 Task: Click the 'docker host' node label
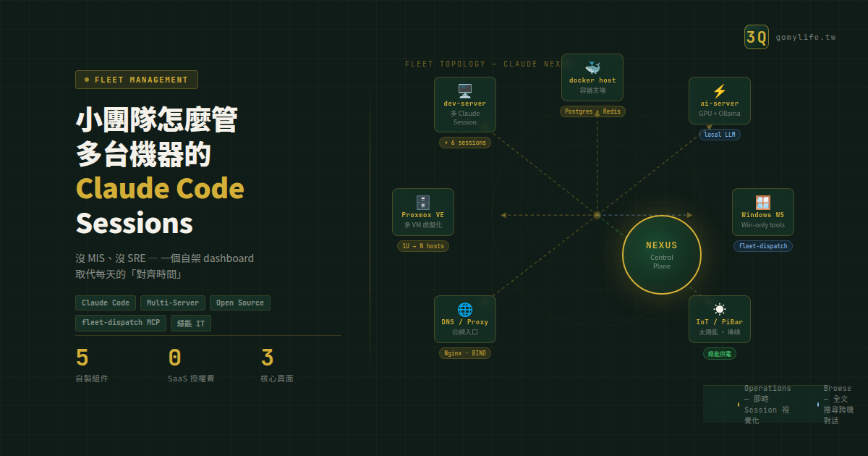point(592,80)
